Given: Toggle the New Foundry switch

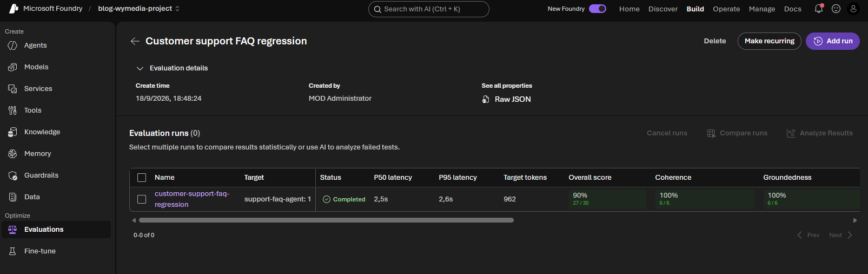Looking at the screenshot, I should click(598, 9).
